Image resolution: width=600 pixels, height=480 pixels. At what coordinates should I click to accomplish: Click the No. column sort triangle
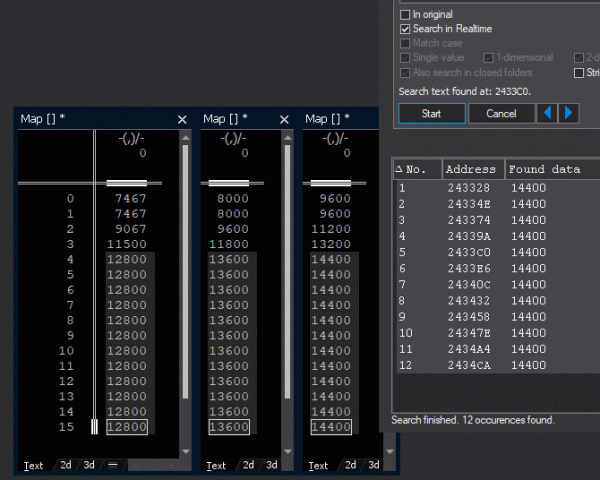pos(399,169)
